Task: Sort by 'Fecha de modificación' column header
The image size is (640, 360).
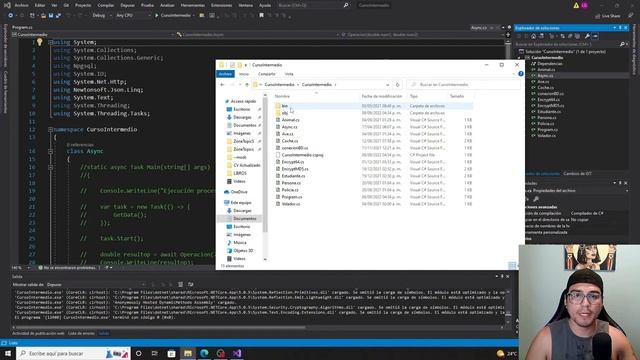Action: 382,96
